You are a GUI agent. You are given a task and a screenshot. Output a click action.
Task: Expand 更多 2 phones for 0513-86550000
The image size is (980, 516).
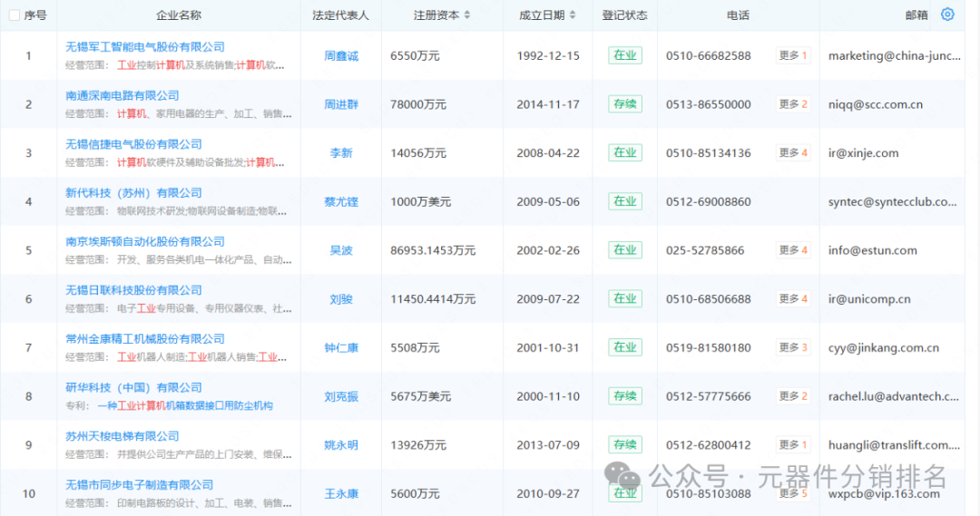(793, 104)
